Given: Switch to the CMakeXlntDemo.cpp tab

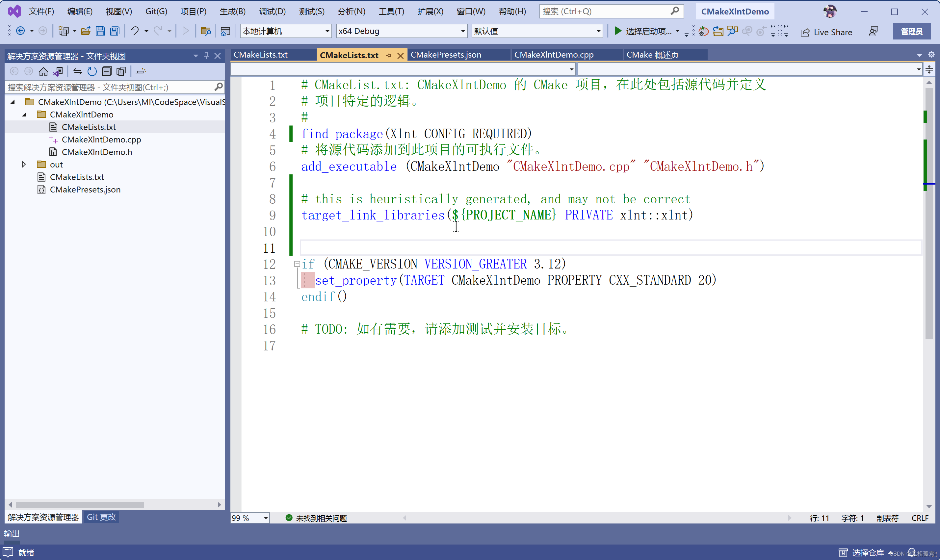Looking at the screenshot, I should pyautogui.click(x=554, y=55).
